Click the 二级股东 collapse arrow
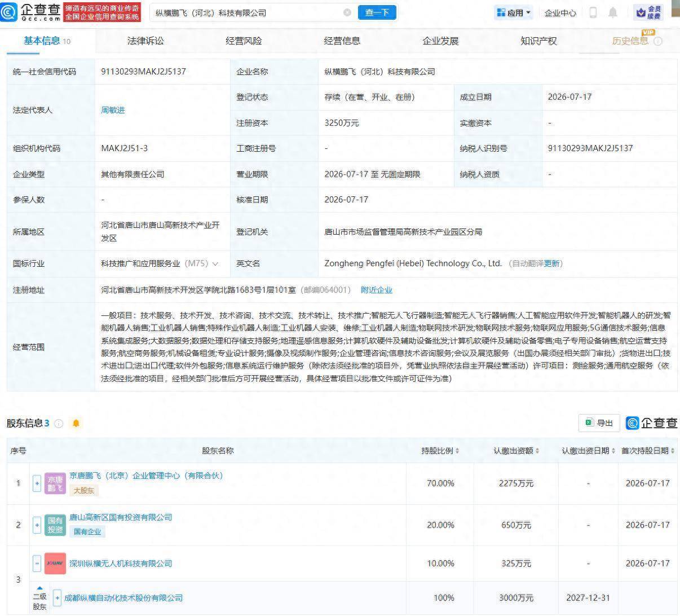The height and width of the screenshot is (616, 680). click(x=39, y=588)
